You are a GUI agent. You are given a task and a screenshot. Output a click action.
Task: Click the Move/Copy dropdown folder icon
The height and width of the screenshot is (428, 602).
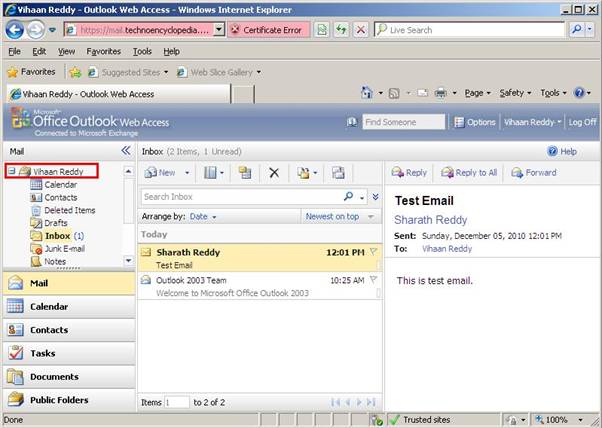pos(303,173)
